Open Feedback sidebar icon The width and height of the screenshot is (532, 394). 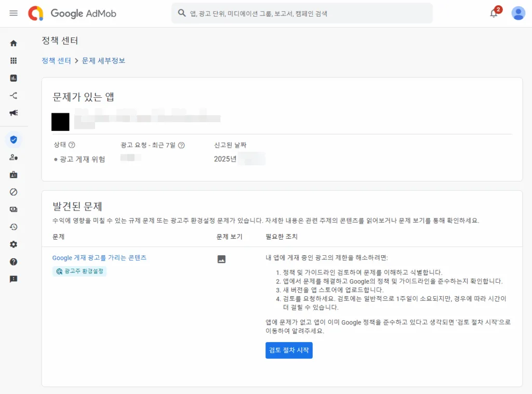click(14, 279)
